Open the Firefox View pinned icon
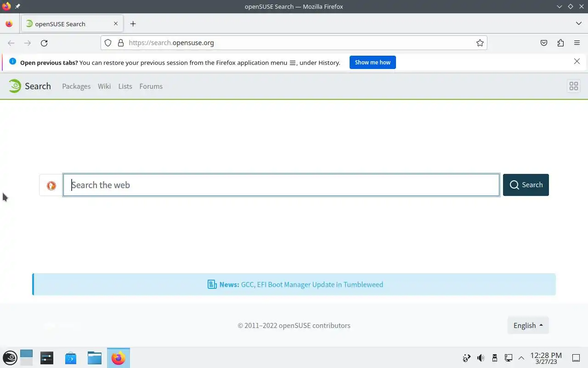 coord(9,24)
